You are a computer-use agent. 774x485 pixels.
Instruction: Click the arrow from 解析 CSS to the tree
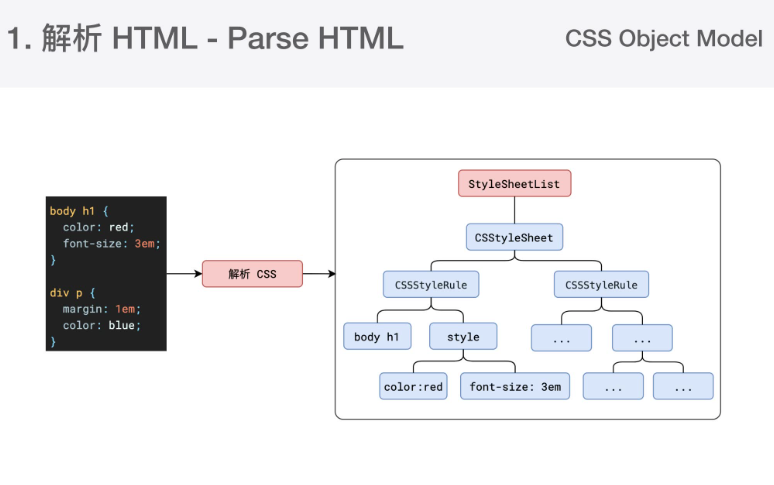tap(318, 274)
